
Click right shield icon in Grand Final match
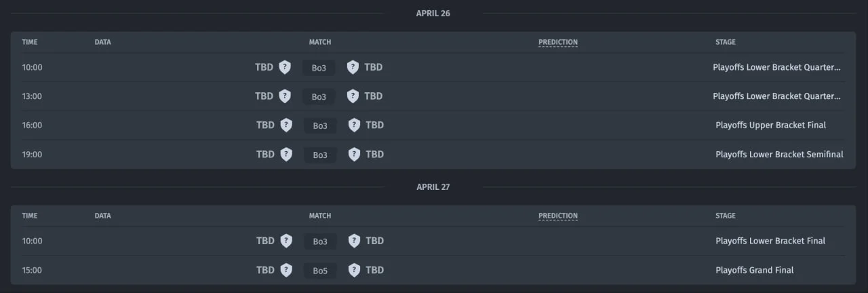[354, 270]
